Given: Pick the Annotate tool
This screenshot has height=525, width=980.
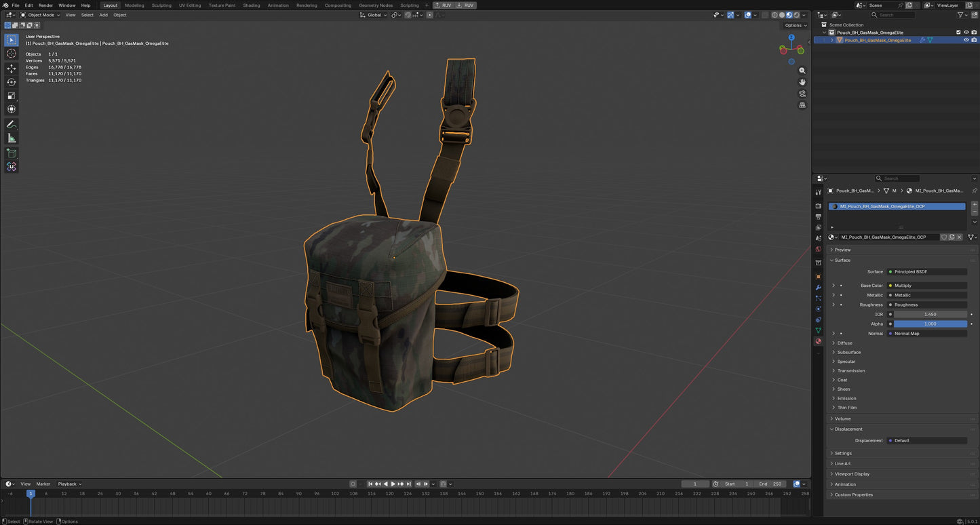Looking at the screenshot, I should (x=12, y=125).
